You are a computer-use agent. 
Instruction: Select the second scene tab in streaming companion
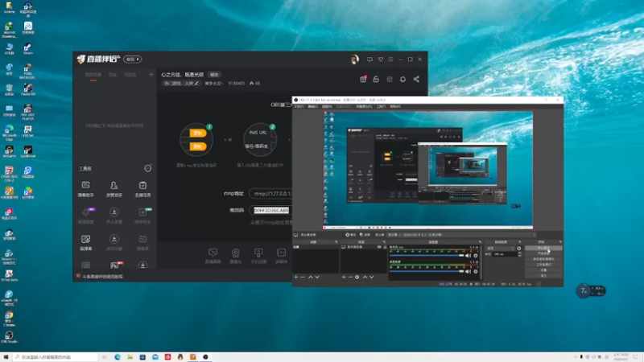pyautogui.click(x=113, y=75)
